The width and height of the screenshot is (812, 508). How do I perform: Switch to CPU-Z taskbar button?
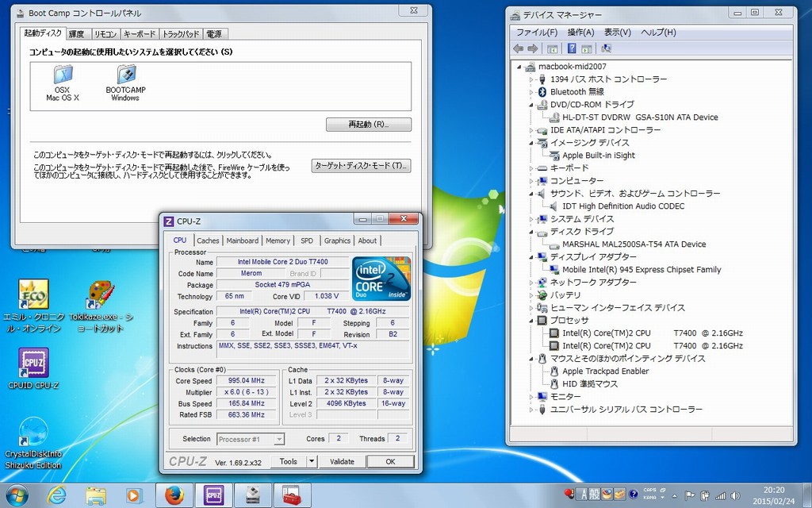[214, 495]
